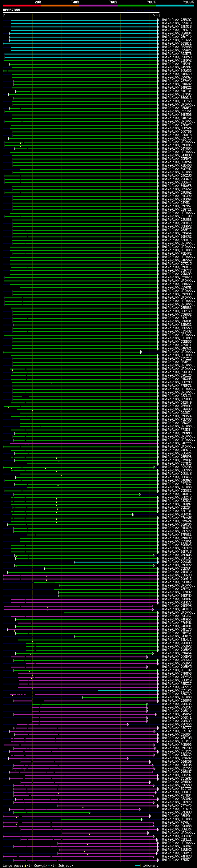Screen dimensions: 197x868
Task: Click the UniRef100_B6KVJ6 label
Action: [x=177, y=551]
